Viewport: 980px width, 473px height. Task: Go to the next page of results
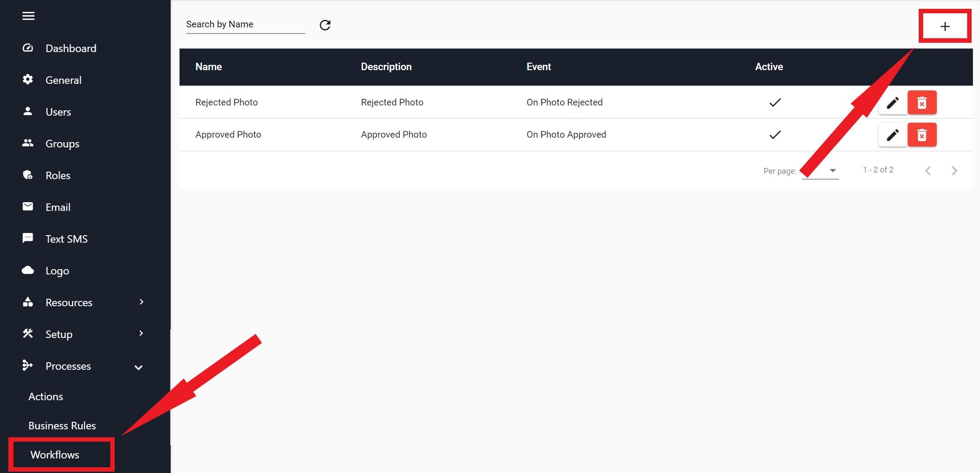954,171
